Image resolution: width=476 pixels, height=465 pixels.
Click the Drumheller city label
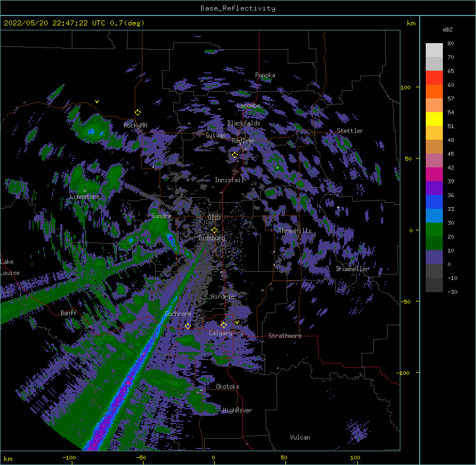[x=352, y=269]
